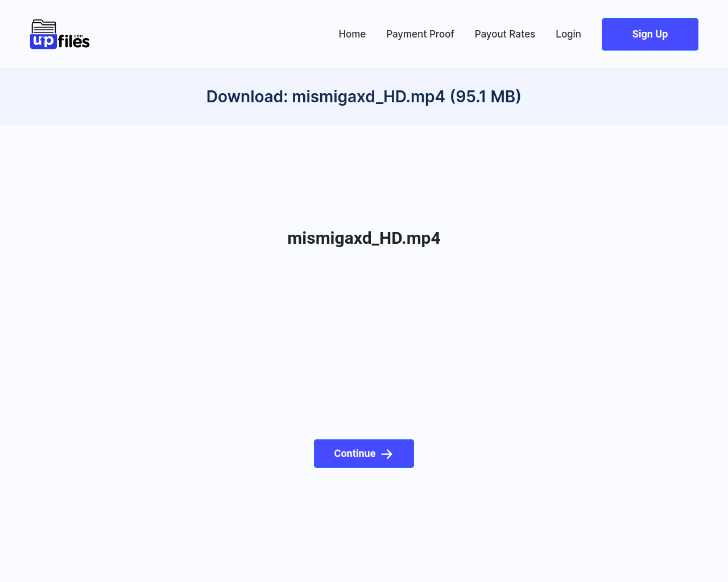The image size is (728, 582).
Task: Select the word "Rates" in navigation
Action: tap(522, 34)
